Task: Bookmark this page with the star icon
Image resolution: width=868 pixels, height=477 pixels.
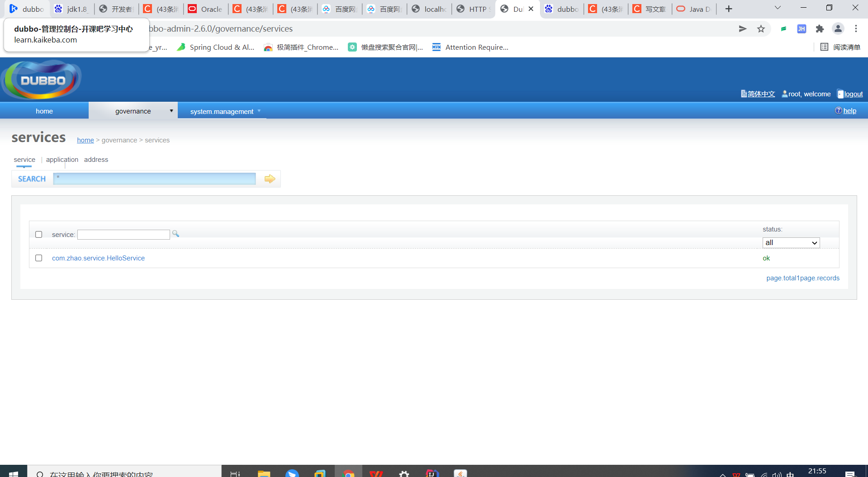Action: [x=761, y=28]
